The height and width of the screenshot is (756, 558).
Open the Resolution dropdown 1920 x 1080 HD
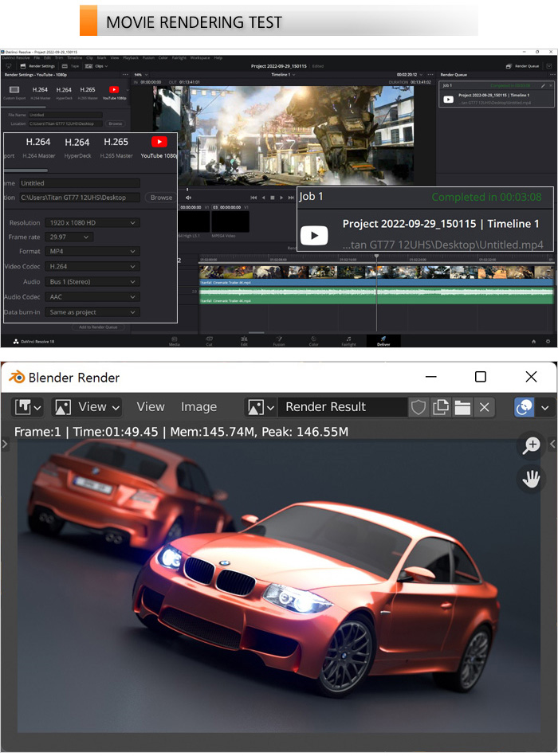tap(92, 223)
